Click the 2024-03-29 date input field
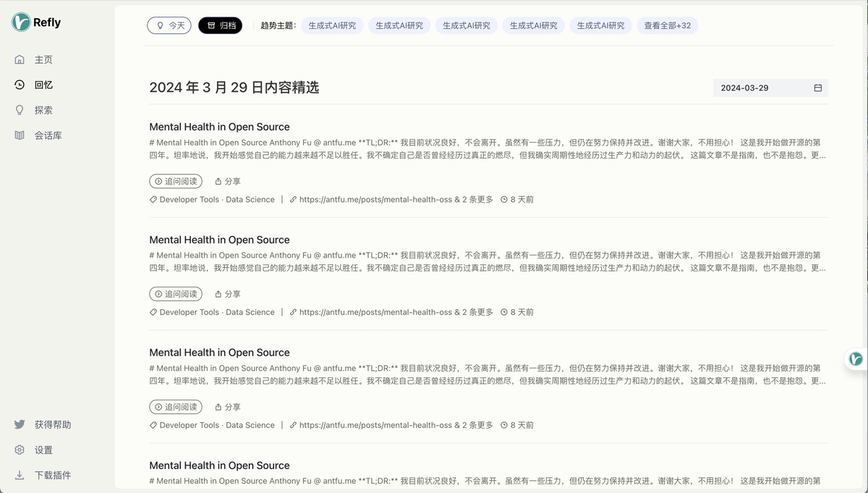This screenshot has height=493, width=868. pos(759,88)
